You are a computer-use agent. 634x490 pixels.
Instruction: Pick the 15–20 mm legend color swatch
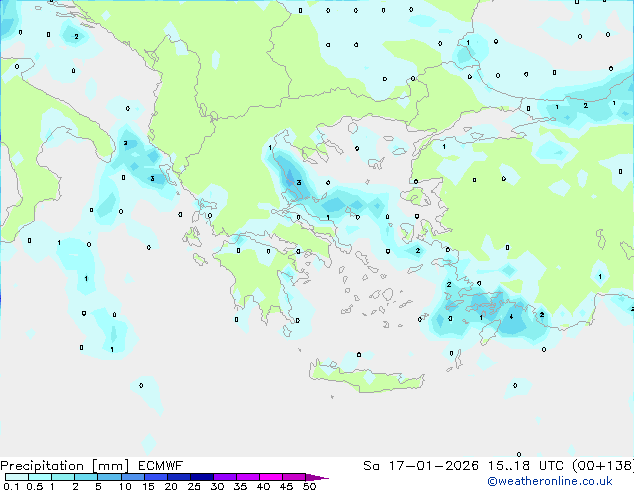click(x=156, y=477)
